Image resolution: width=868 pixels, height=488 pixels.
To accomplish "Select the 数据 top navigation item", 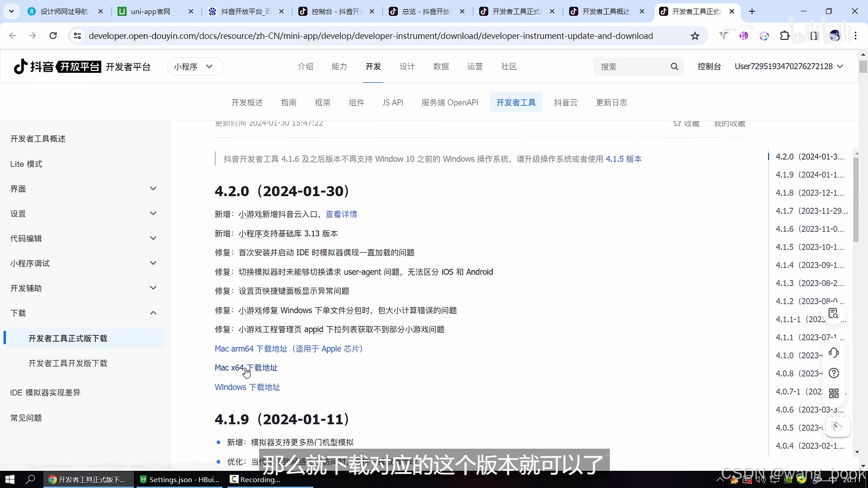I will pyautogui.click(x=441, y=66).
